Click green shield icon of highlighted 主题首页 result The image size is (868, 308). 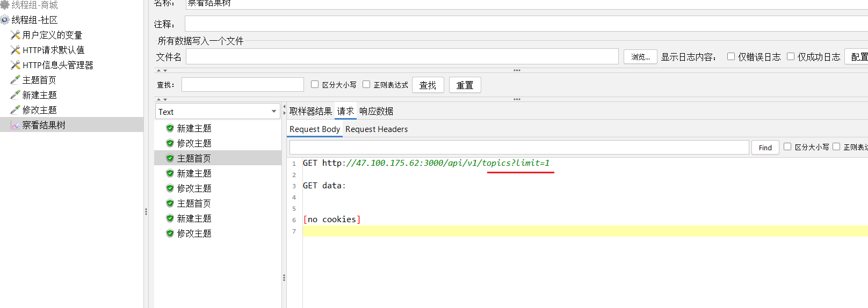tap(170, 158)
